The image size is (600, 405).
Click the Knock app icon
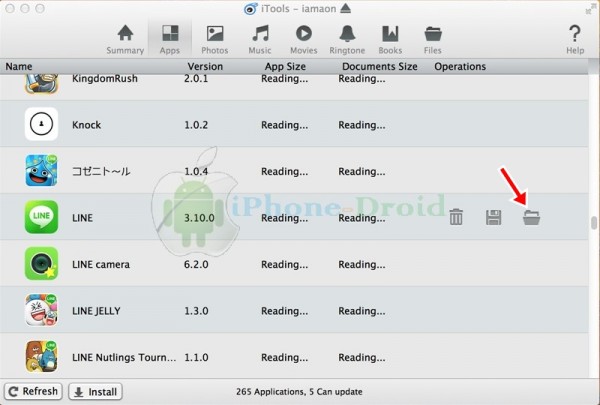point(41,124)
